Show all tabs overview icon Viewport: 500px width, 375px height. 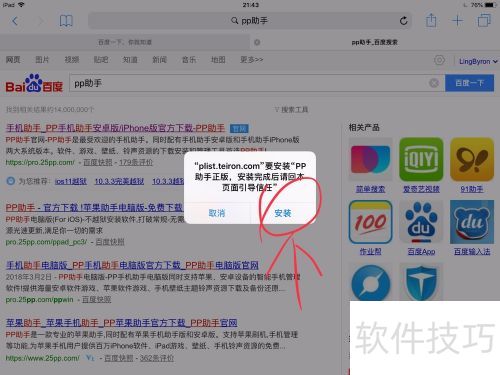484,20
